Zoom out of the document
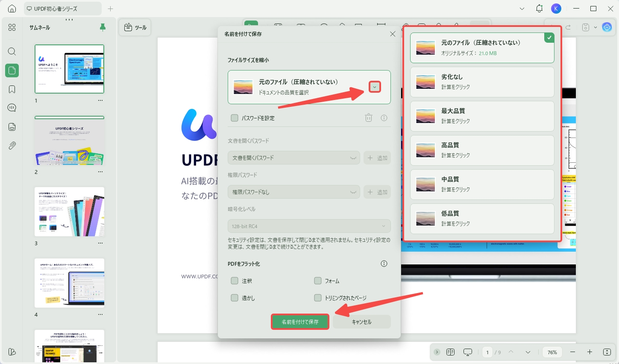The width and height of the screenshot is (619, 364). tap(573, 352)
